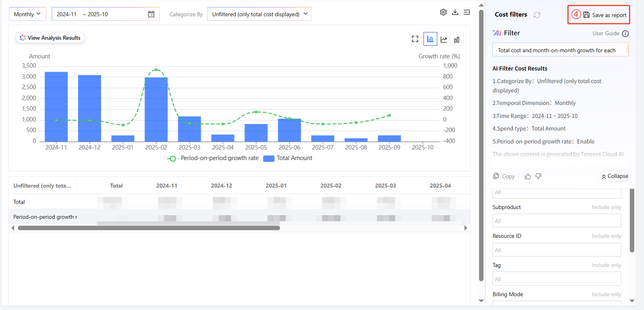Click the download icon above chart

pyautogui.click(x=455, y=12)
